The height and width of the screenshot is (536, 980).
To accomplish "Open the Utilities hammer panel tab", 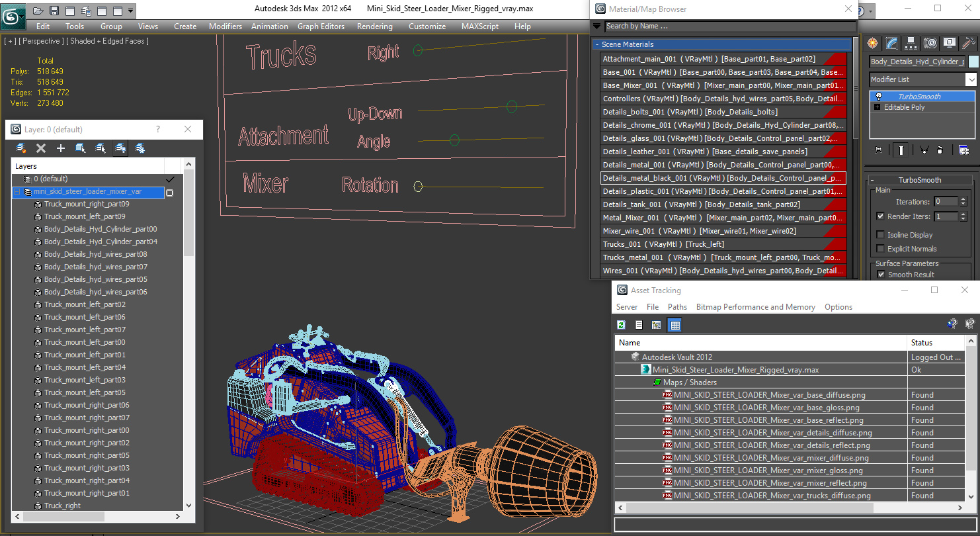I will pyautogui.click(x=969, y=43).
